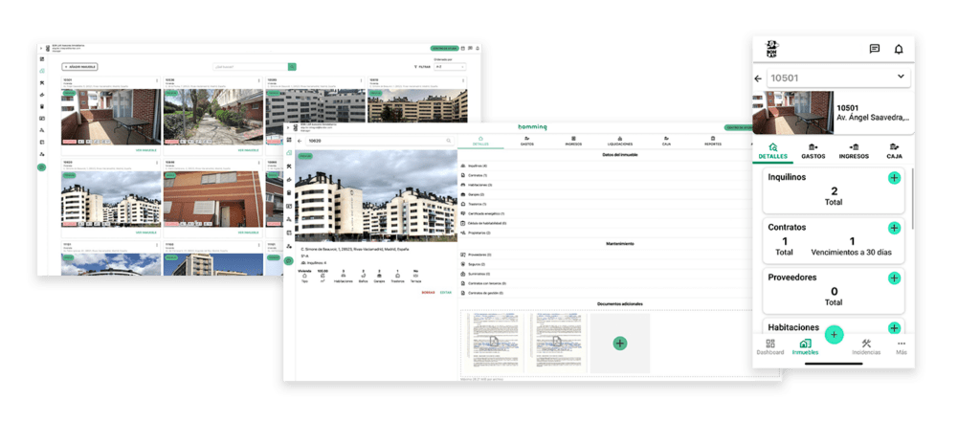Open Dashboard in mobile bottom navigation

770,347
